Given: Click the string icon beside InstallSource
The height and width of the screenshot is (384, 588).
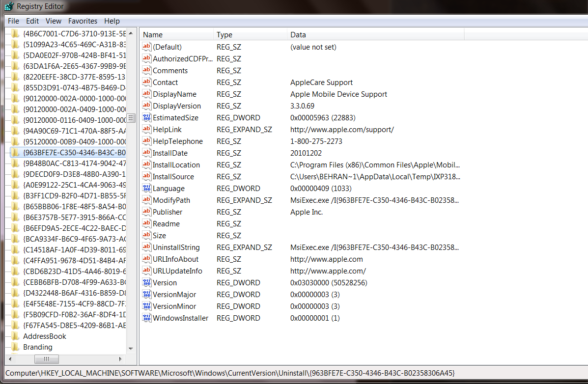Looking at the screenshot, I should [146, 177].
